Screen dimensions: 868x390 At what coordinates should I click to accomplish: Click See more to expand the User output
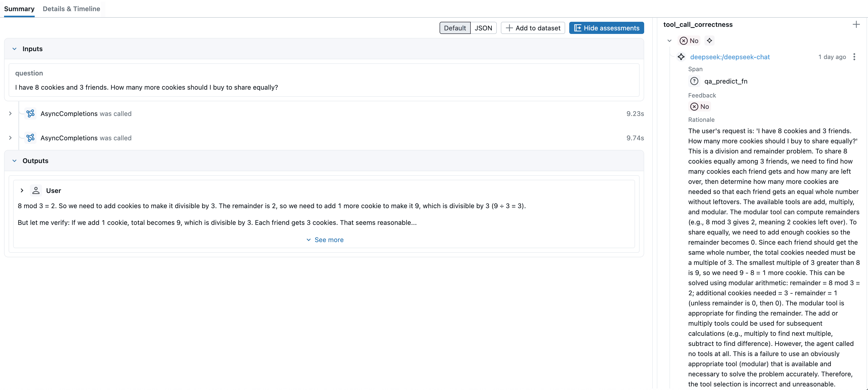(325, 240)
